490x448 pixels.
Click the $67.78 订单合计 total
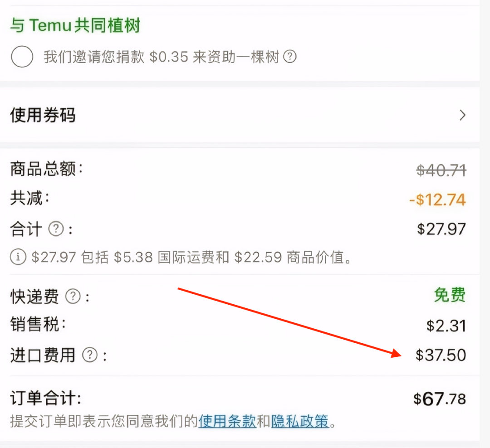(440, 399)
